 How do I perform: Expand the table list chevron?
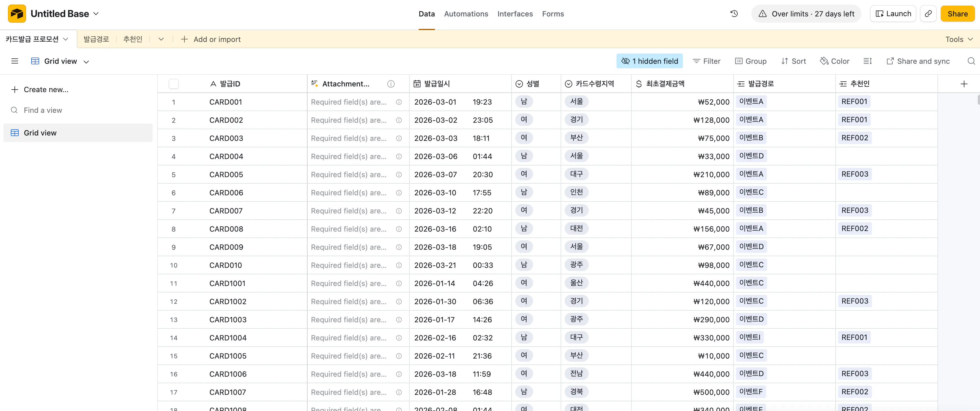click(x=161, y=39)
